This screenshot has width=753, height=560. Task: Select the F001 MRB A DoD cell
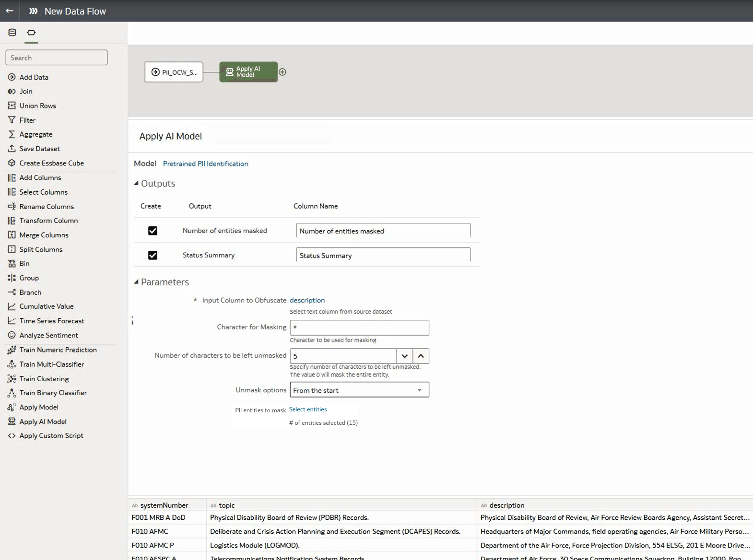pos(167,517)
